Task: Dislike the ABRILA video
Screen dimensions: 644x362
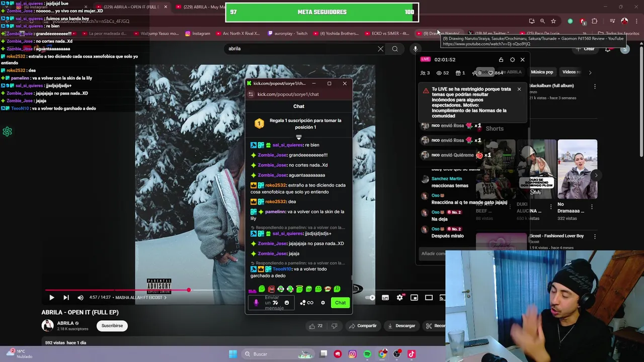Action: 334,326
